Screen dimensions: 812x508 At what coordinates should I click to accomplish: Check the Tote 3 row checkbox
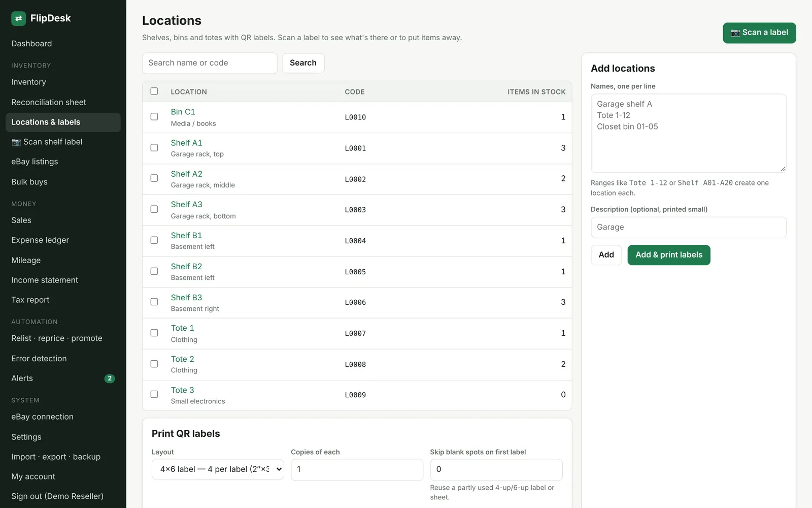[154, 394]
